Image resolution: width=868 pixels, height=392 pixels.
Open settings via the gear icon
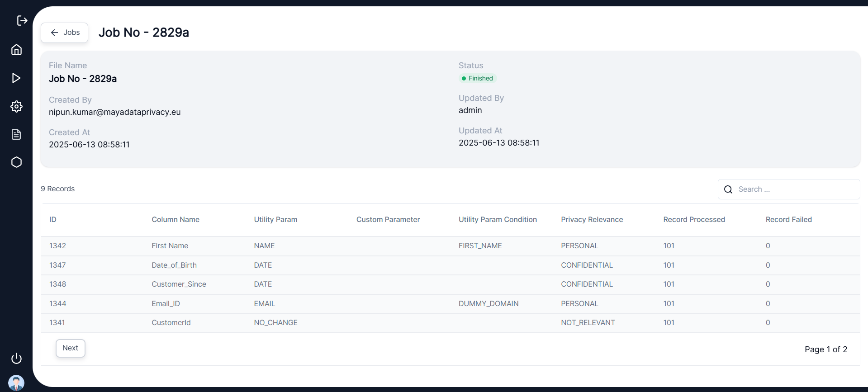pos(16,106)
